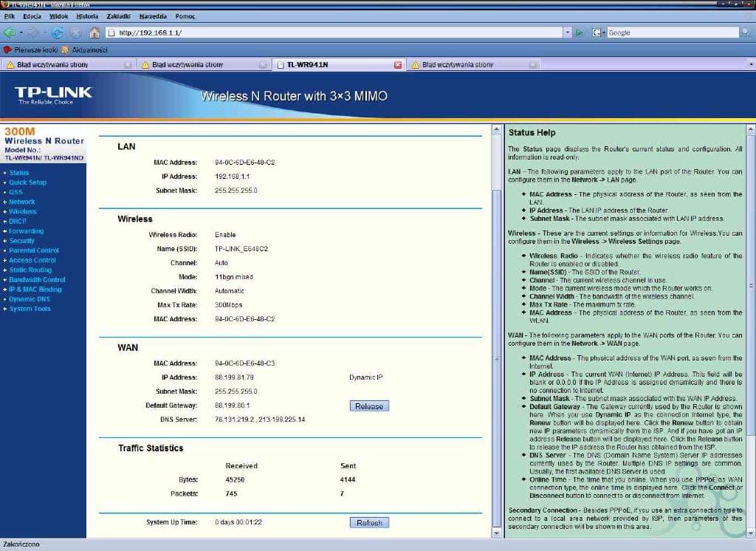Click the received bytes value 45250

[x=235, y=480]
